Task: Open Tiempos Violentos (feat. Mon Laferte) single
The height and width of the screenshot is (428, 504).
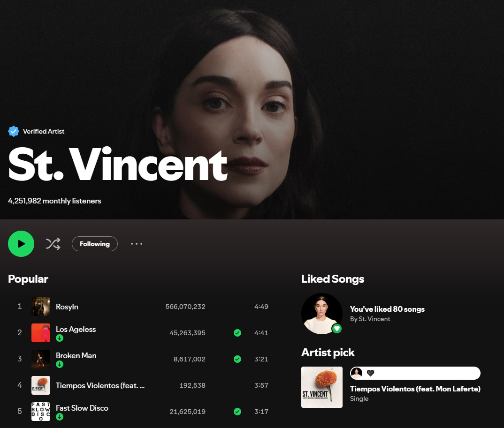Action: pyautogui.click(x=415, y=389)
